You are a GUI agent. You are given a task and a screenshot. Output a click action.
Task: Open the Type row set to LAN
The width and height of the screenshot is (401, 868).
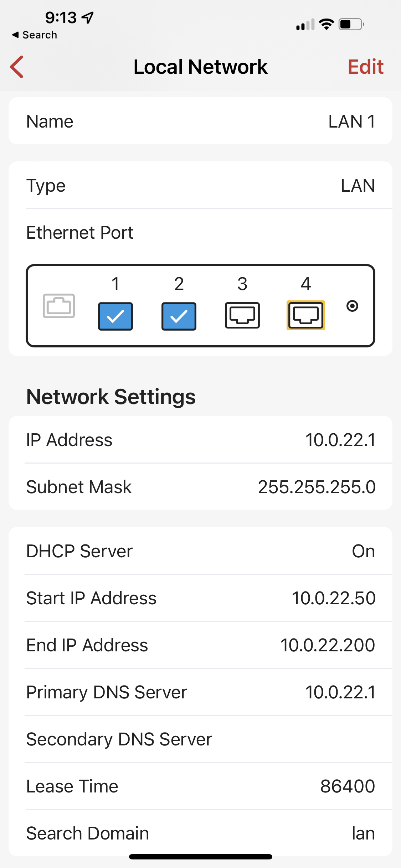point(200,185)
